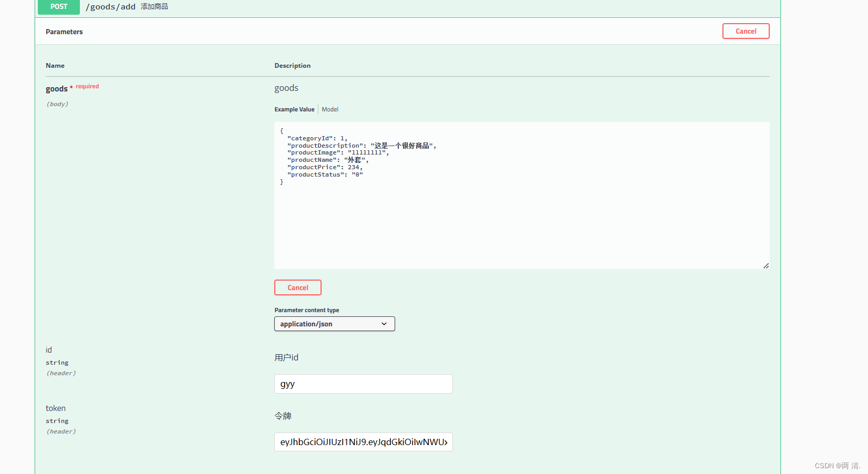Viewport: 868px width, 474px height.
Task: Click the token parameter name
Action: (x=56, y=408)
